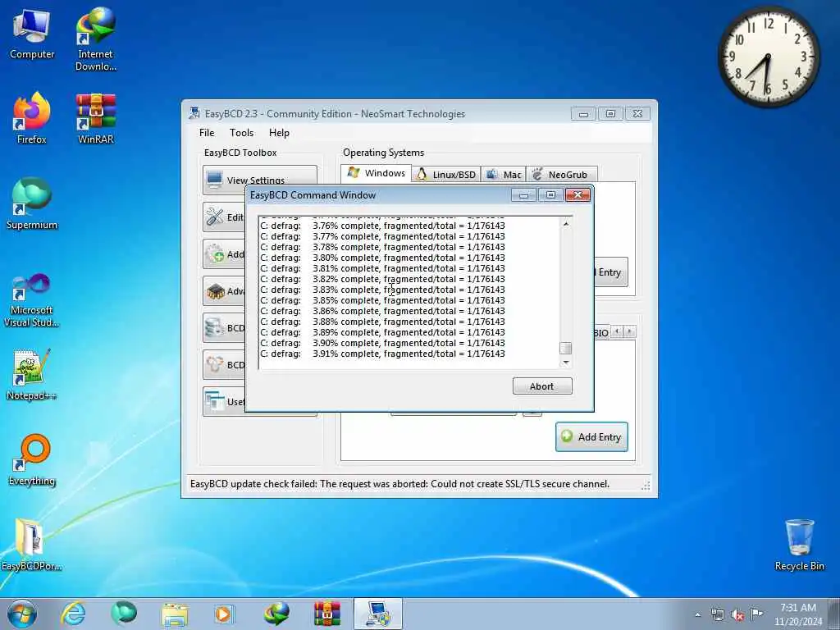This screenshot has width=840, height=630.
Task: Select the Firefox desktop shortcut
Action: tap(32, 118)
